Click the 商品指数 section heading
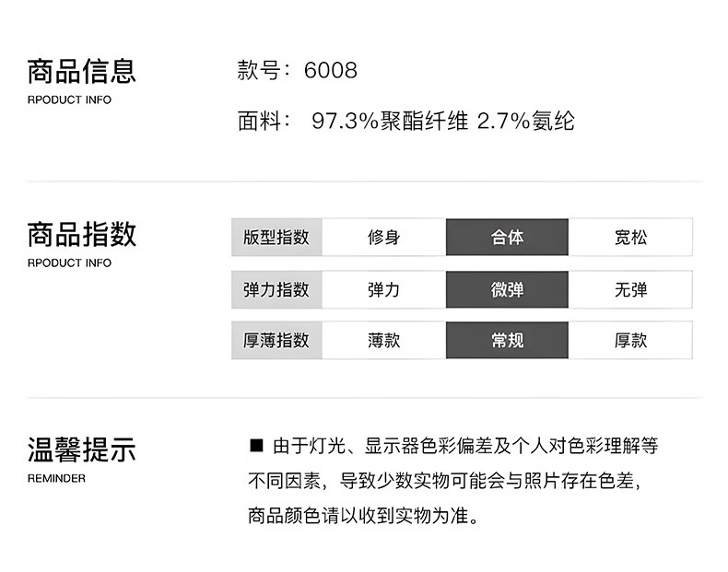The width and height of the screenshot is (728, 572). (x=82, y=233)
